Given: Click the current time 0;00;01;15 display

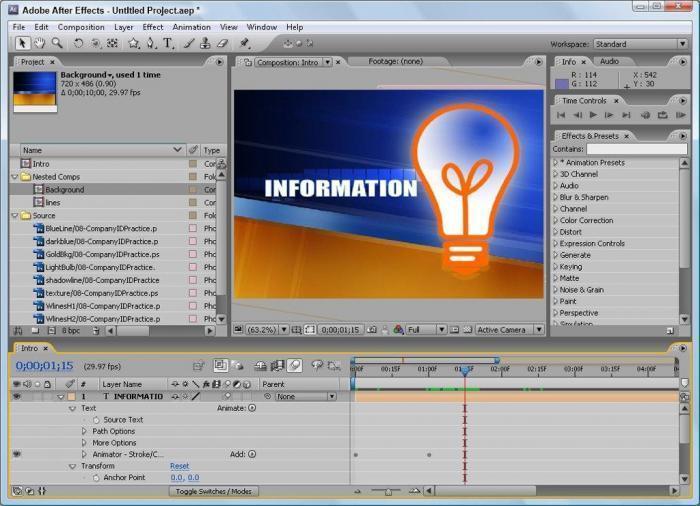Looking at the screenshot, I should (44, 366).
